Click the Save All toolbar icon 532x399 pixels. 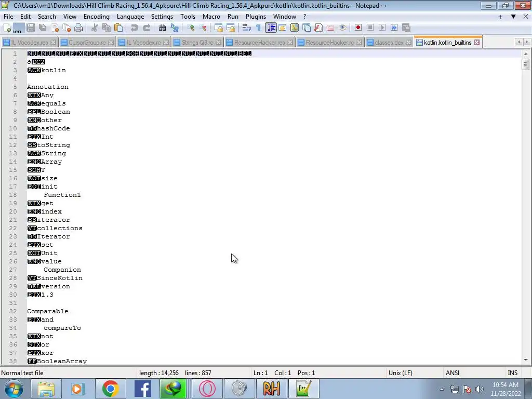pyautogui.click(x=43, y=28)
